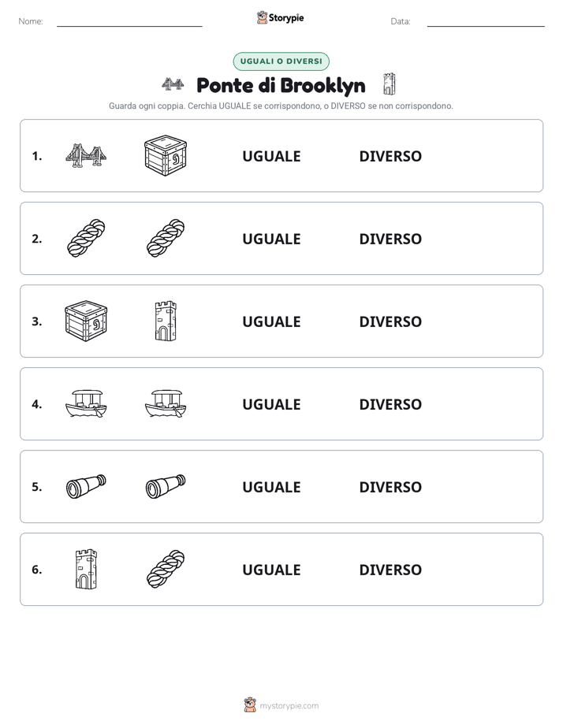Click the tower icon in row 3
This screenshot has height=728, width=563.
click(166, 321)
